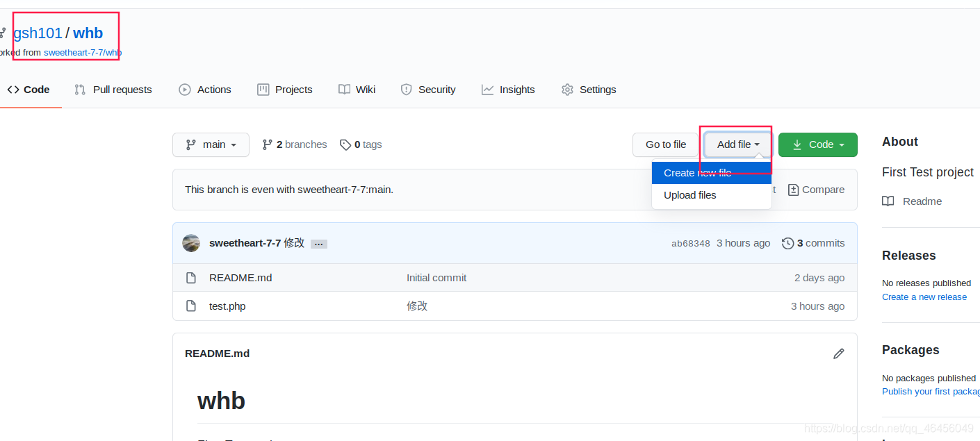Click the README.md heading in the preview
Screen dimensions: 980x441
pos(217,353)
